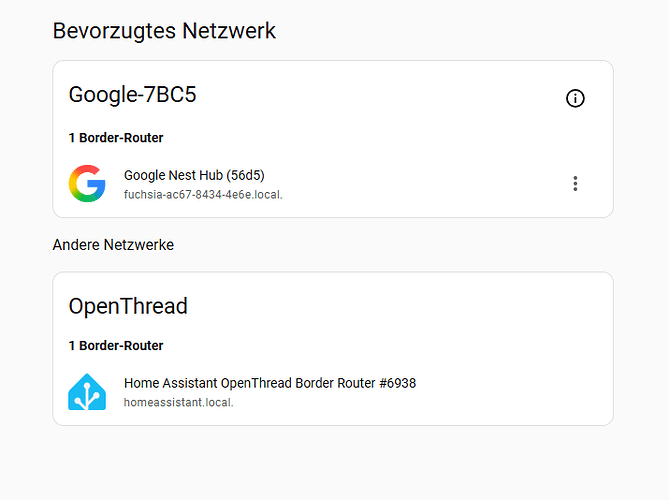This screenshot has height=500, width=669.
Task: Click the Bevorzugtes Netzwerk heading
Action: pyautogui.click(x=164, y=31)
